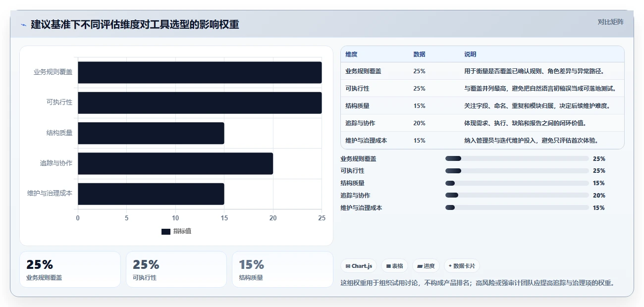Click the 15% 结构质量 data card

click(282, 269)
